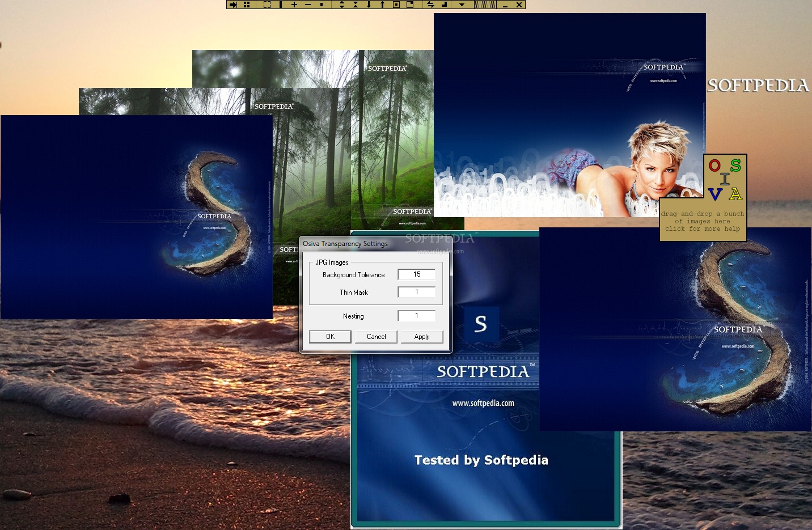This screenshot has height=530, width=812.
Task: Click the dashed-rectangle icon in the toolbar
Action: (x=267, y=5)
